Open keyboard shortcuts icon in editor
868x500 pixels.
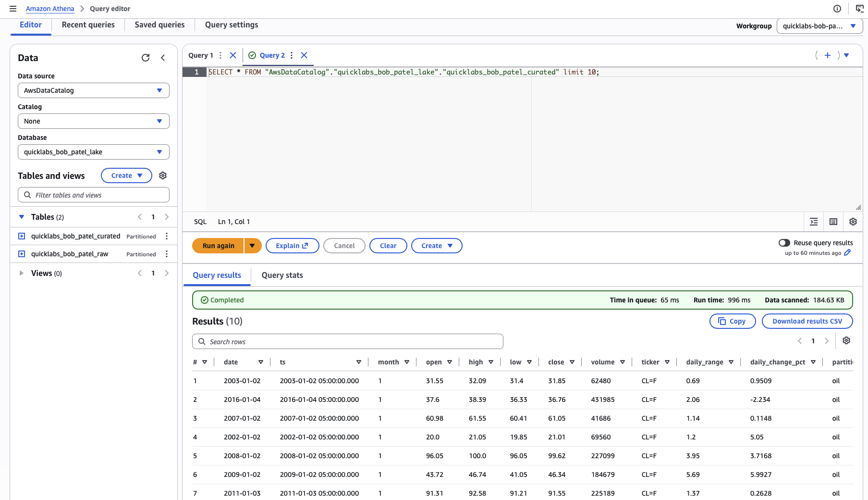point(833,222)
